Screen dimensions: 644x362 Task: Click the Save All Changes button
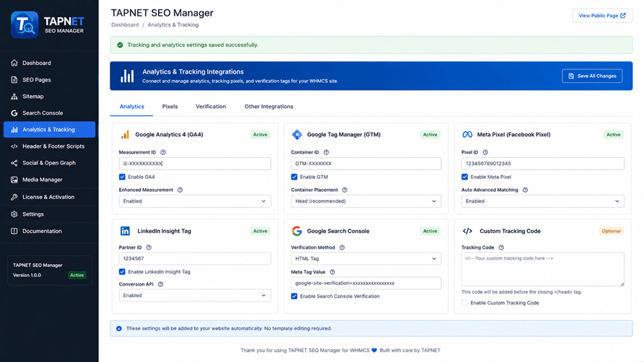click(592, 76)
